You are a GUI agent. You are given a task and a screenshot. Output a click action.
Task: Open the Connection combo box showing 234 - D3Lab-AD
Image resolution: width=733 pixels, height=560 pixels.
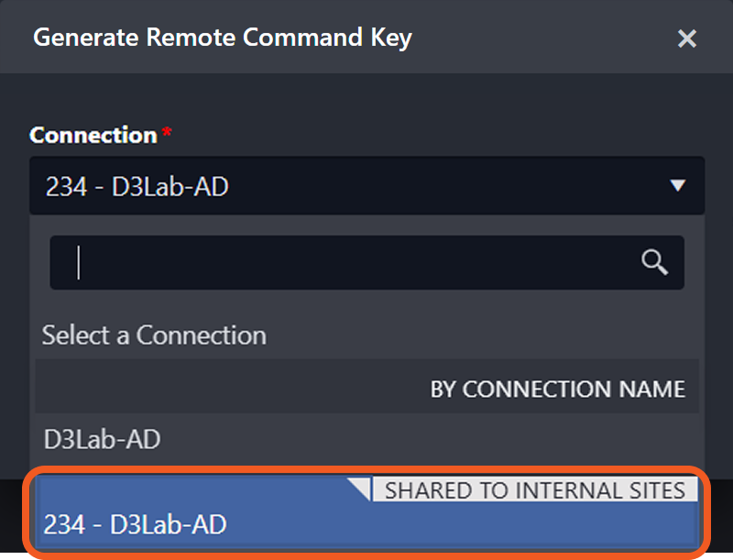pyautogui.click(x=348, y=187)
